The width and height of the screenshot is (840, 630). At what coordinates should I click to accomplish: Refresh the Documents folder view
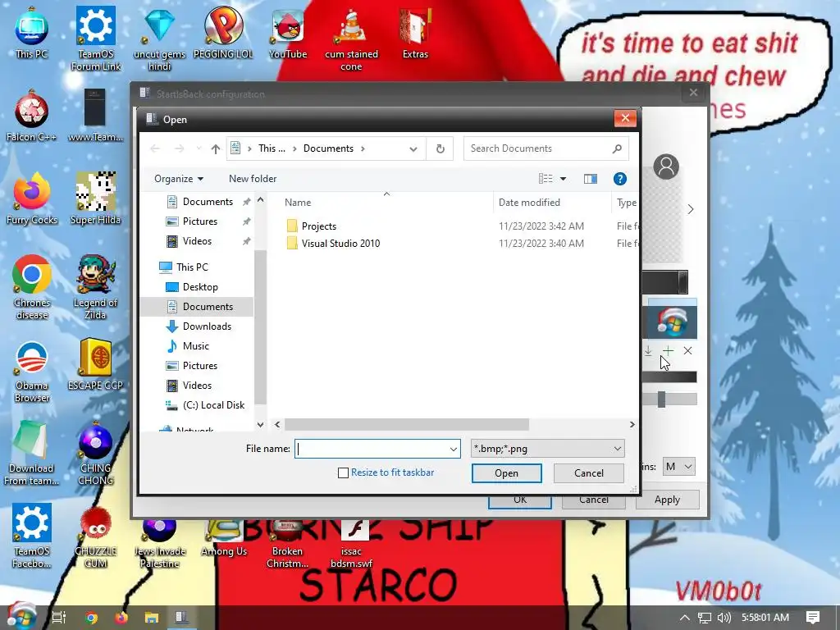click(441, 148)
